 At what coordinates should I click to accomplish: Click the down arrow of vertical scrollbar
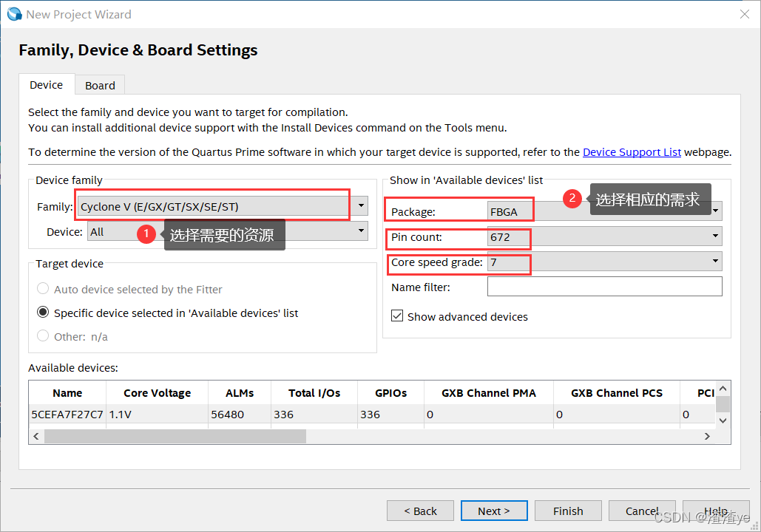723,420
